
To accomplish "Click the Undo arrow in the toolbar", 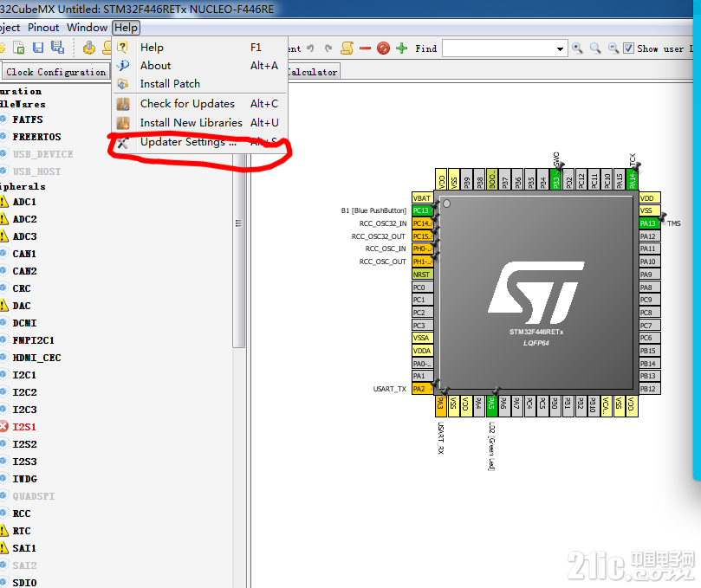I will coord(311,48).
